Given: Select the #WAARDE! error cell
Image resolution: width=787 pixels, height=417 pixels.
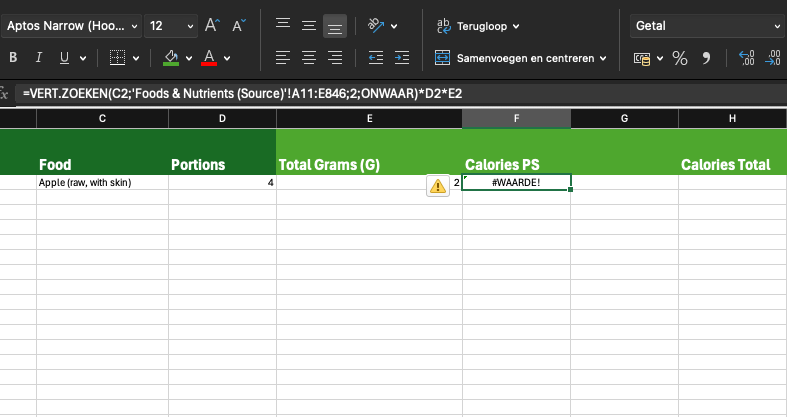Looking at the screenshot, I should pos(516,182).
